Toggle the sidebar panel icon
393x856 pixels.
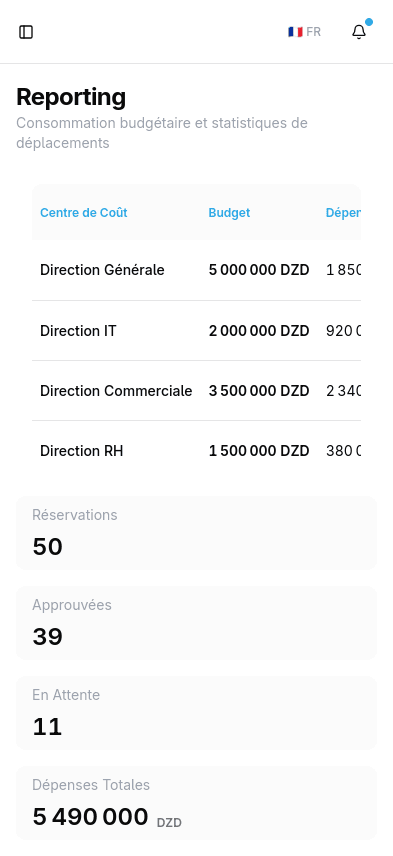pos(26,32)
